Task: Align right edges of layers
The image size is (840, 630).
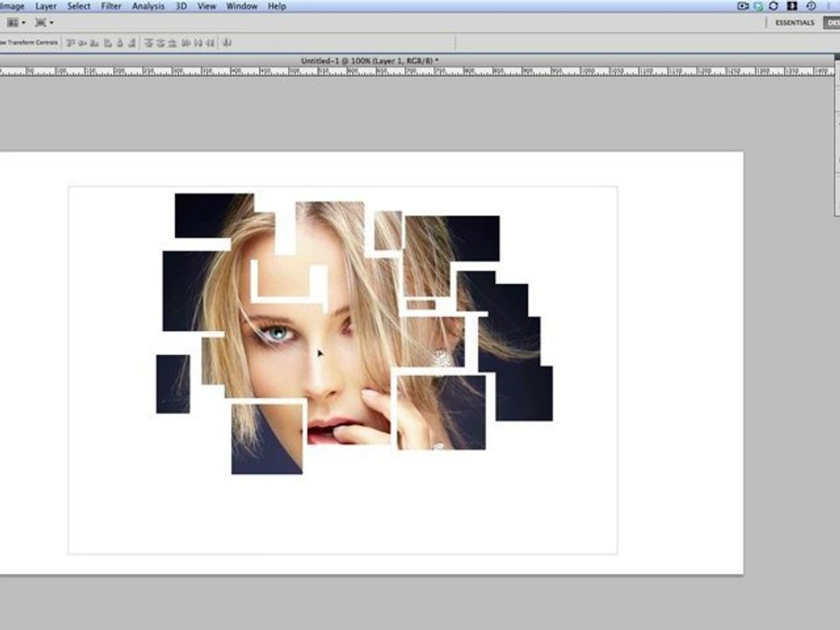Action: point(132,43)
